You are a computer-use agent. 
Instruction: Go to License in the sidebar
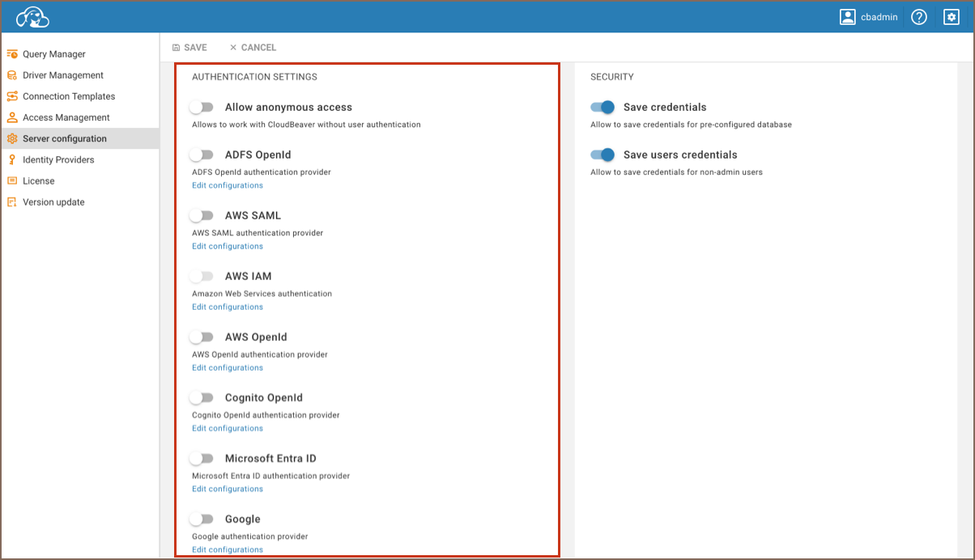[x=38, y=181]
